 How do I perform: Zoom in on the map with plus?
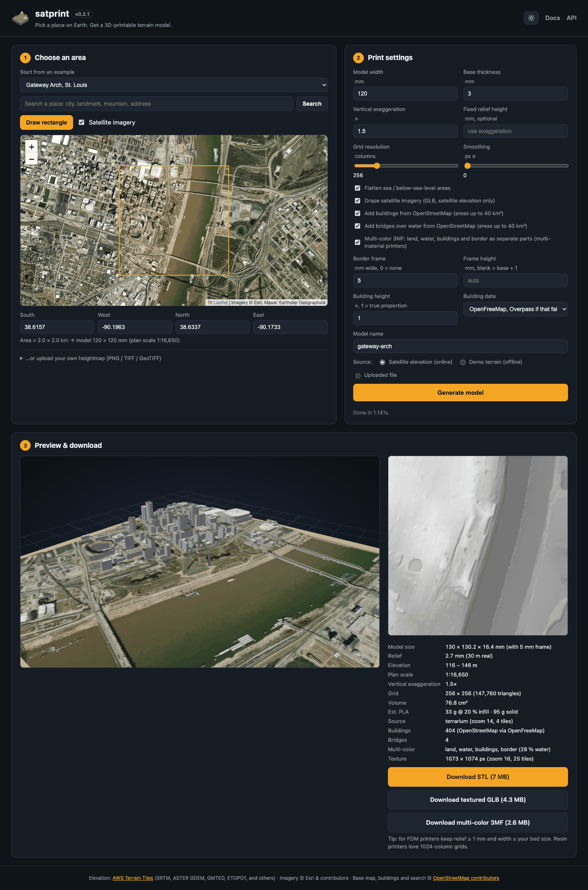pyautogui.click(x=31, y=147)
